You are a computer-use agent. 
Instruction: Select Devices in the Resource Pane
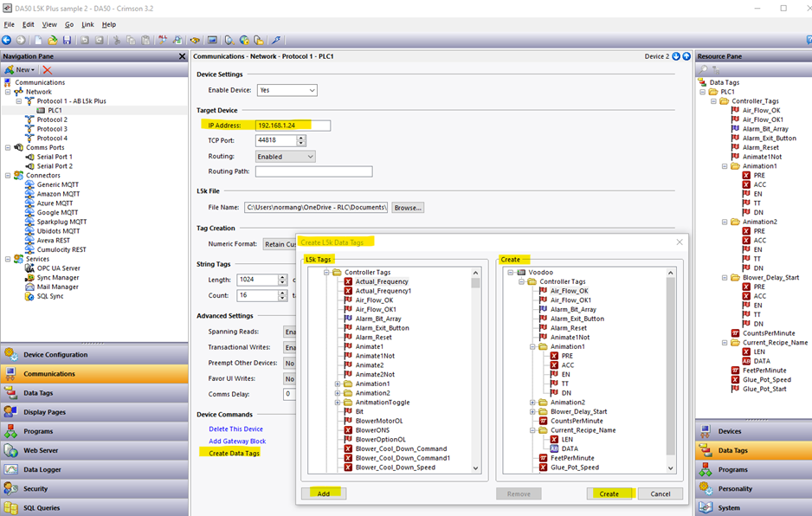click(x=753, y=431)
